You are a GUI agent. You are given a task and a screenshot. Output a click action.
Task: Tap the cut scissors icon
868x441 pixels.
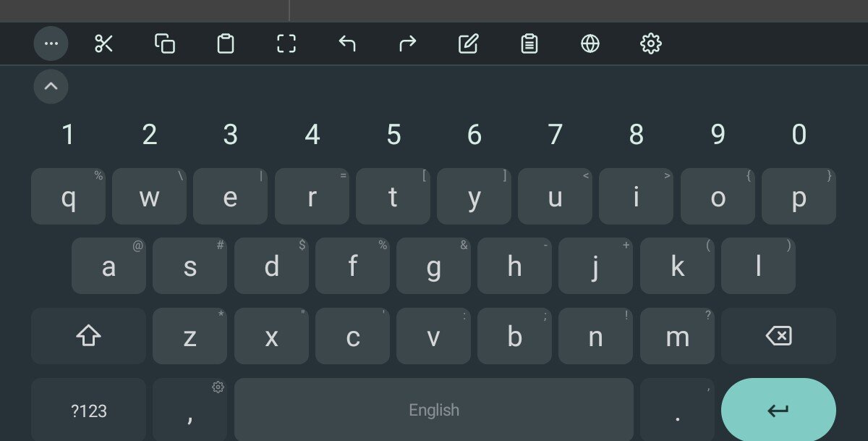[x=104, y=43]
